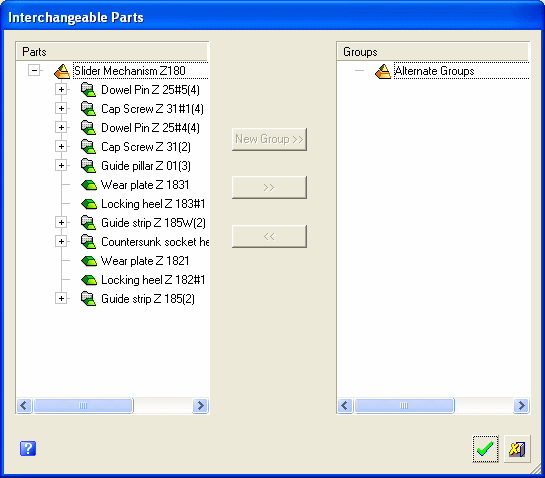Click the Wear plate Z 1831 part icon
This screenshot has height=478, width=545.
pos(89,185)
